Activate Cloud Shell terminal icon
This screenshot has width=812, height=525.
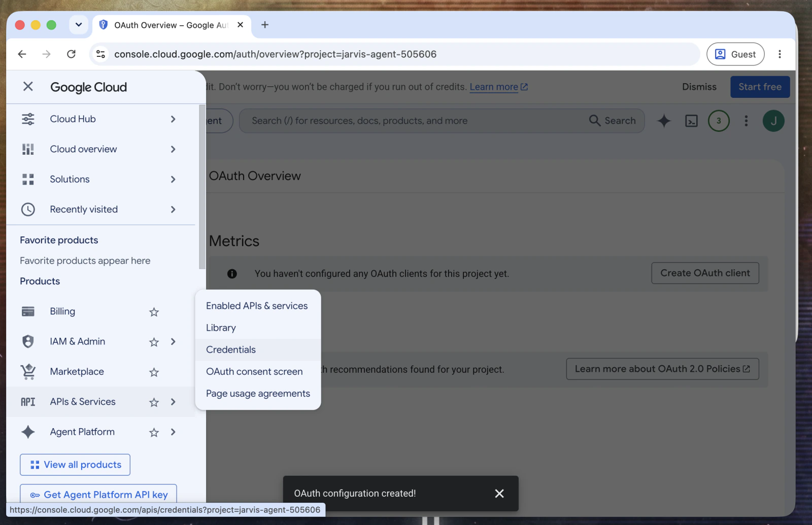click(x=691, y=121)
